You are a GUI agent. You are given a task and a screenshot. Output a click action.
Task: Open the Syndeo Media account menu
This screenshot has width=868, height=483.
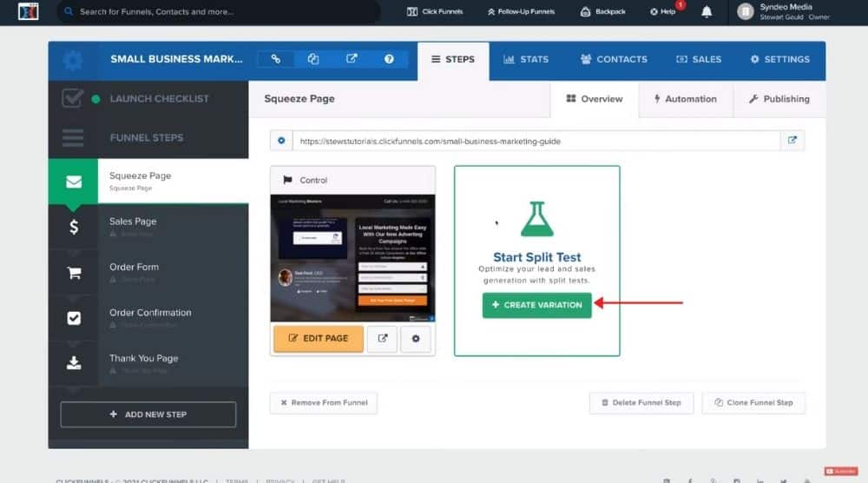pyautogui.click(x=783, y=11)
